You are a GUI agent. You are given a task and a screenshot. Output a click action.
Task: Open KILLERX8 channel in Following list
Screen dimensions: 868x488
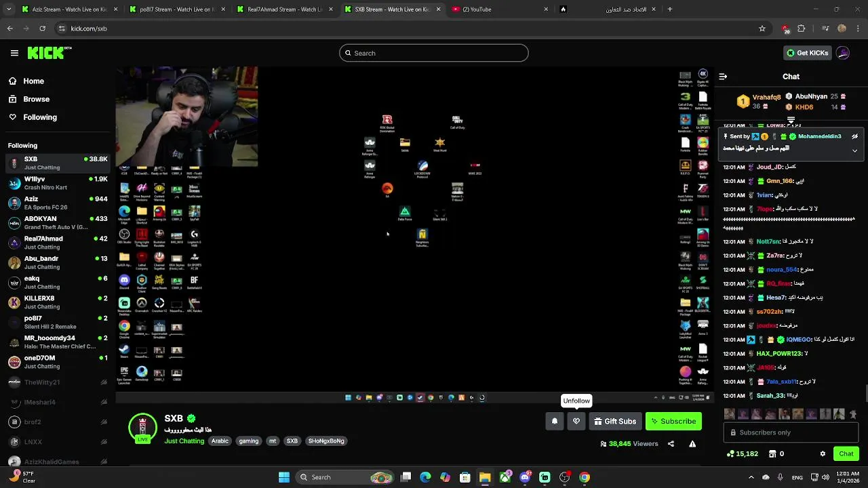click(x=58, y=302)
